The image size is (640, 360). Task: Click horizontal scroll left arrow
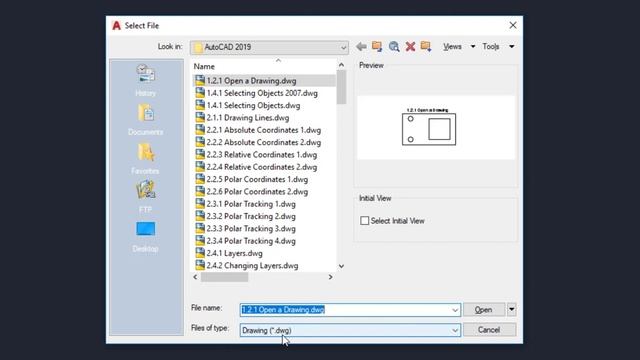click(x=196, y=277)
